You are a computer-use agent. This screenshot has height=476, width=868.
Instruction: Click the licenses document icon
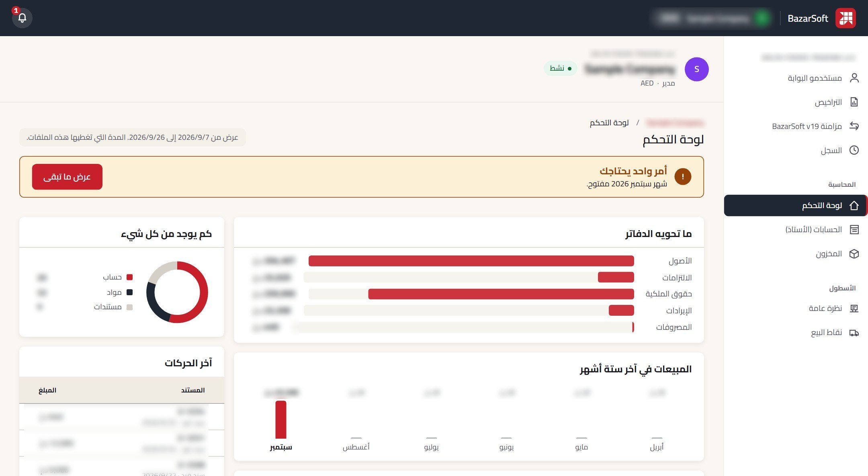(x=854, y=102)
